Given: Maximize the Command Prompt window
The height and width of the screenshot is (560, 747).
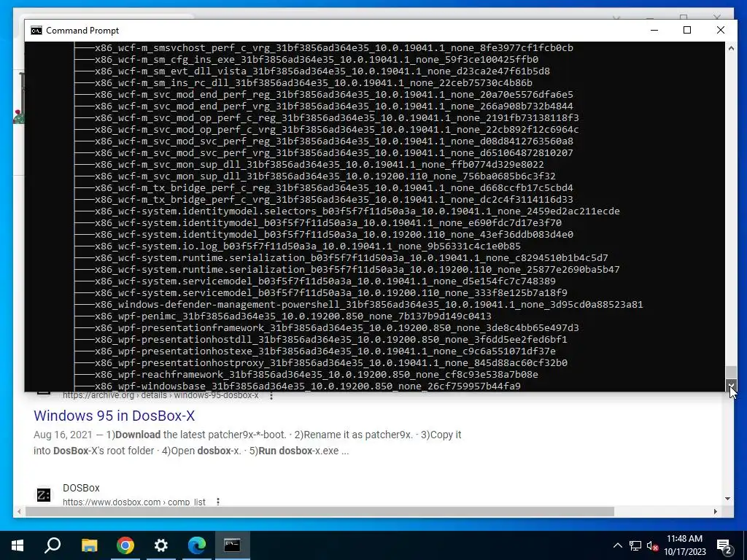Looking at the screenshot, I should pyautogui.click(x=687, y=30).
